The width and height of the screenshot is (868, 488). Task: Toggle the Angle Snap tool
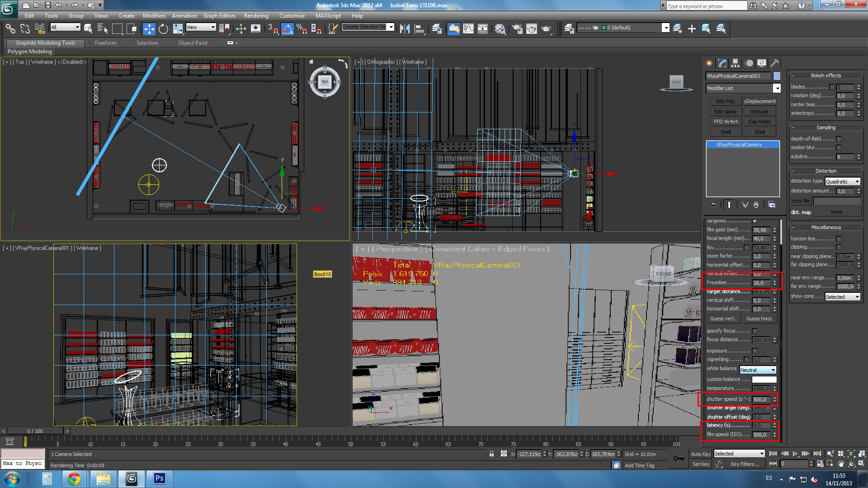288,29
